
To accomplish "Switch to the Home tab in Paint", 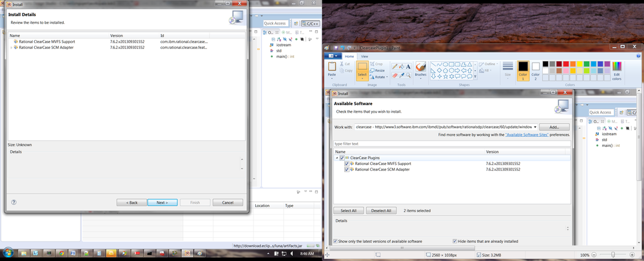I will [x=349, y=56].
